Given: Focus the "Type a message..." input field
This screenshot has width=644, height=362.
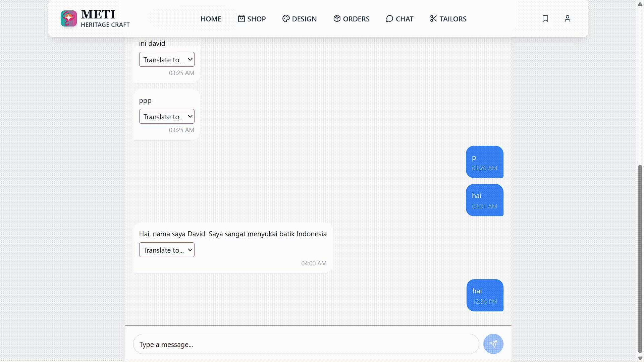Looking at the screenshot, I should point(306,344).
